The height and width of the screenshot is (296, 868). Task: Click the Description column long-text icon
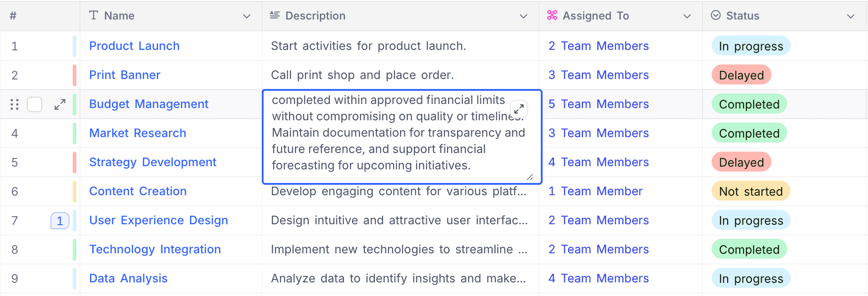click(x=274, y=15)
